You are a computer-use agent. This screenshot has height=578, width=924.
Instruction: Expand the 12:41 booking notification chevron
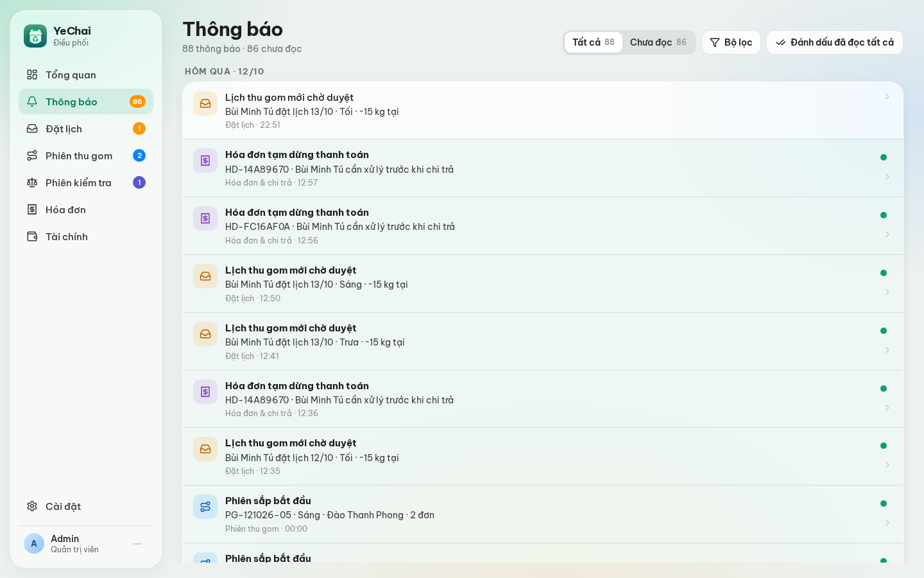click(x=887, y=350)
